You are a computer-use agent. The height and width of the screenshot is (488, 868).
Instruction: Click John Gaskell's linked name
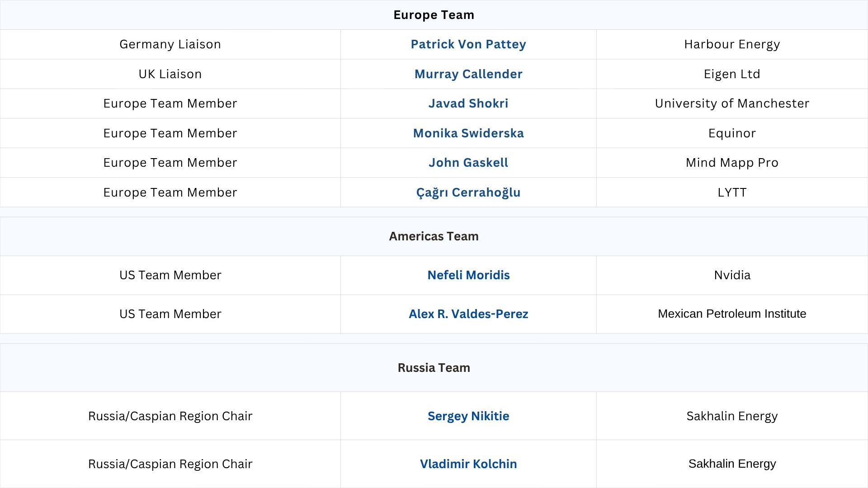(x=468, y=163)
